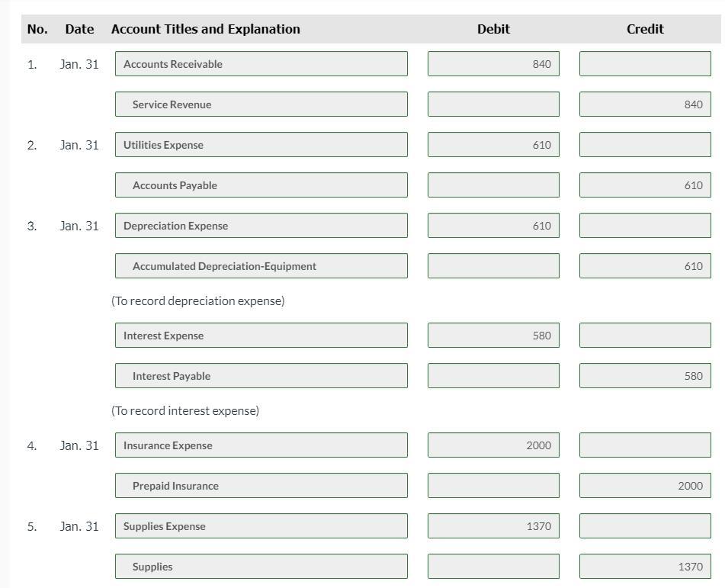Select the Service Revenue account field
This screenshot has height=588, width=725.
(261, 104)
